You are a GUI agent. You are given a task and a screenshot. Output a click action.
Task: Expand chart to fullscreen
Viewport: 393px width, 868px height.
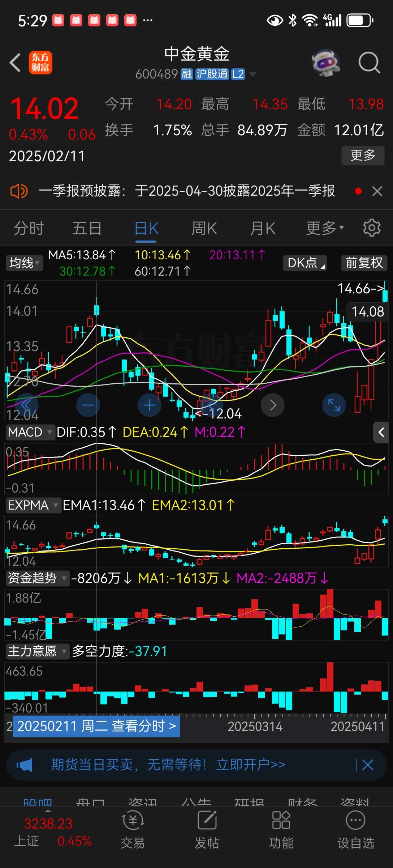click(x=334, y=405)
